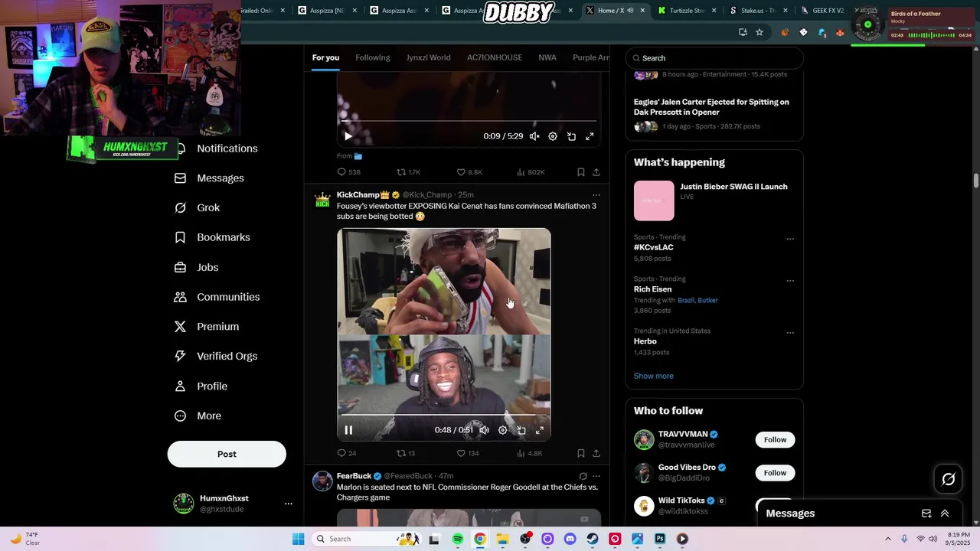
Task: Switch to Jynxzi World tab
Action: point(428,57)
